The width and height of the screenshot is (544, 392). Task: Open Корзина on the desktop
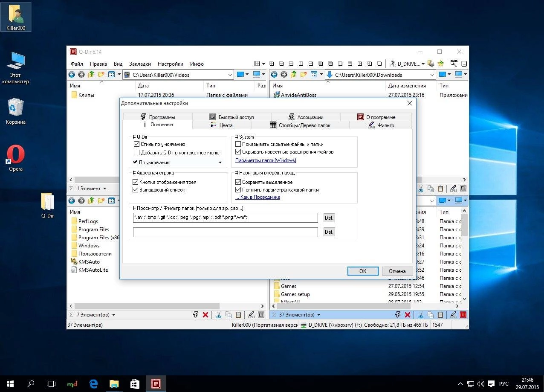(16, 111)
